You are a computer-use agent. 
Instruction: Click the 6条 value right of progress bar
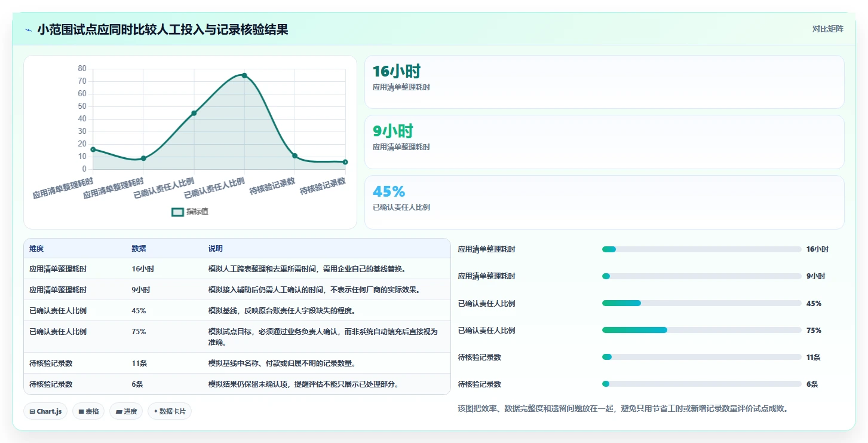[812, 384]
